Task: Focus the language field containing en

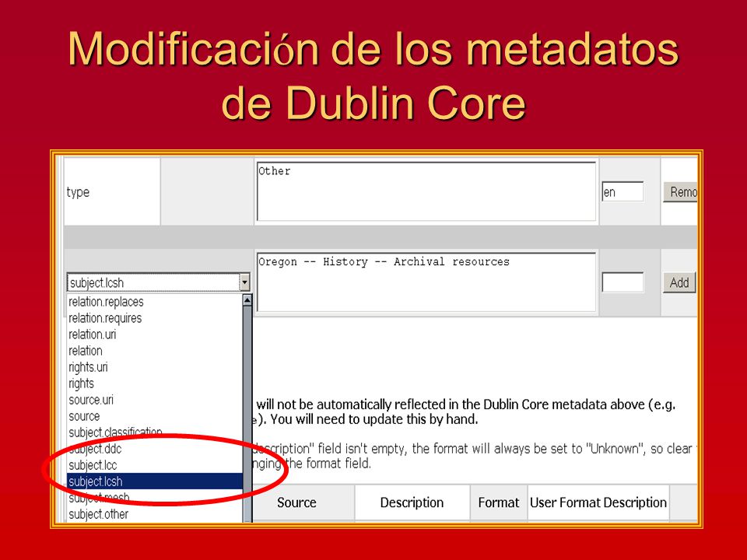Action: coord(622,192)
